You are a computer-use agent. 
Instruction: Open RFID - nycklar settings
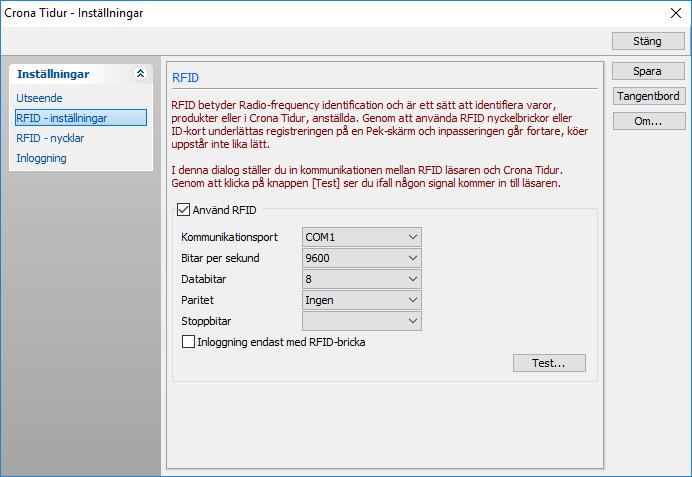pos(50,138)
